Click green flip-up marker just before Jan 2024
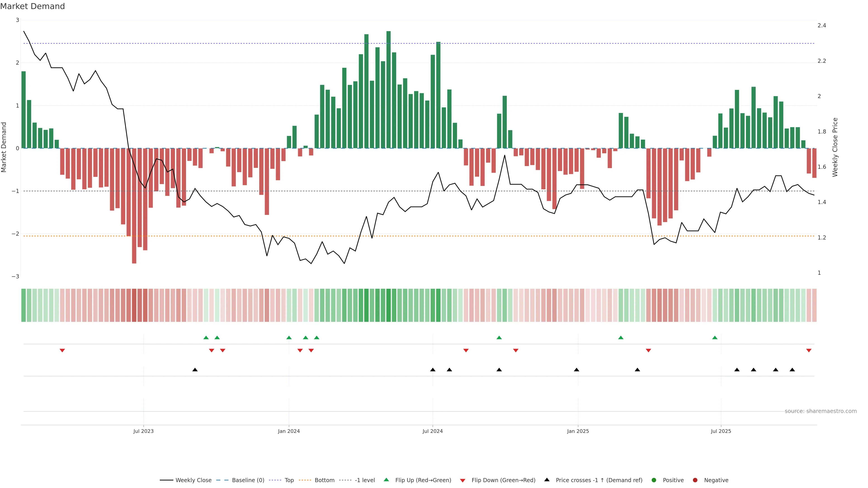This screenshot has width=868, height=488. pos(289,338)
